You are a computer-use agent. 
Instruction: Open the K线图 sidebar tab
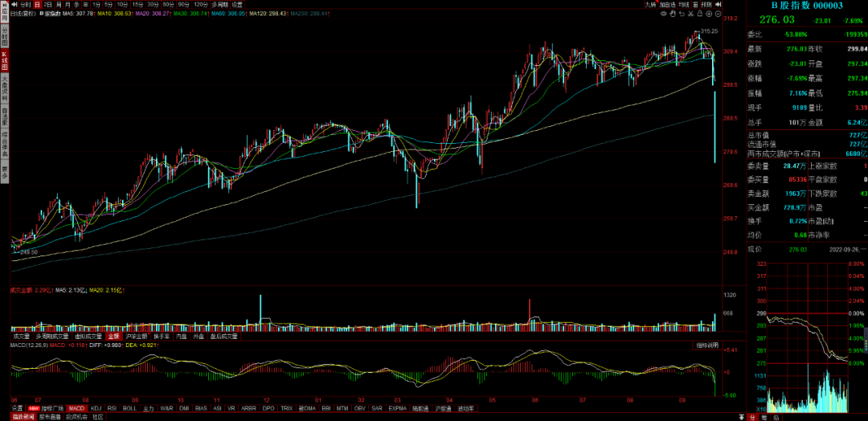point(5,60)
